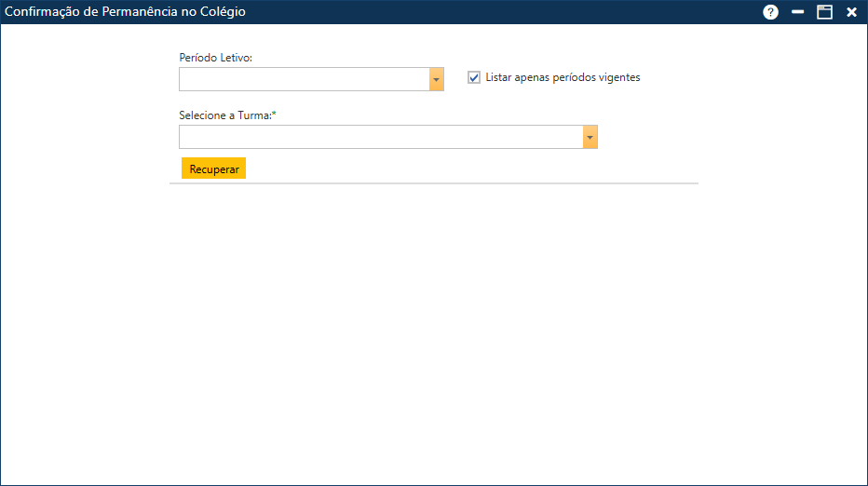Click the 'Período Letivo:' field label

(216, 58)
